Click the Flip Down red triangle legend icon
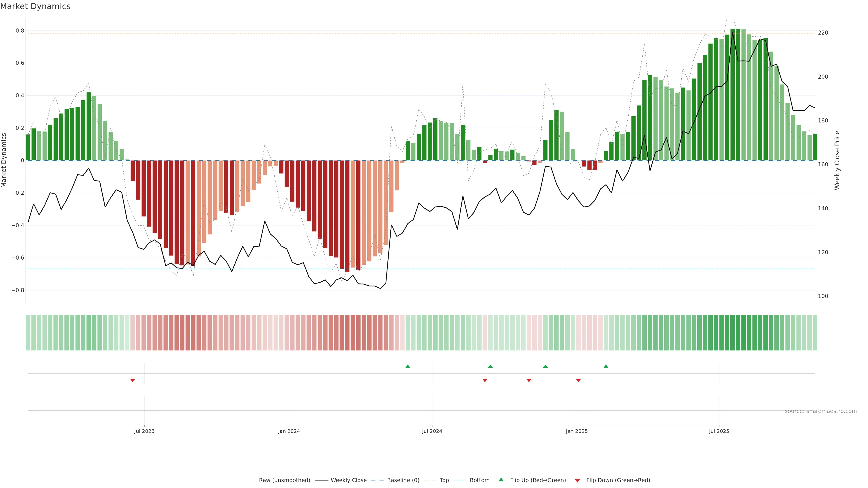The height and width of the screenshot is (488, 868). point(577,480)
